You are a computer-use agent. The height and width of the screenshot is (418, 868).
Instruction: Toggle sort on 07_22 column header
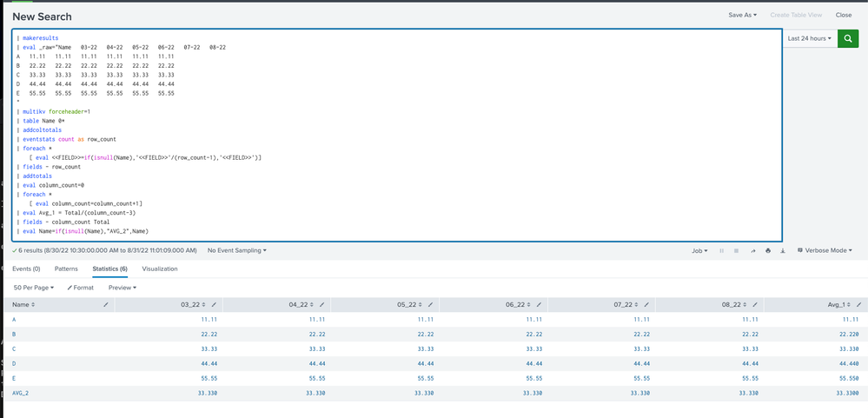point(624,305)
